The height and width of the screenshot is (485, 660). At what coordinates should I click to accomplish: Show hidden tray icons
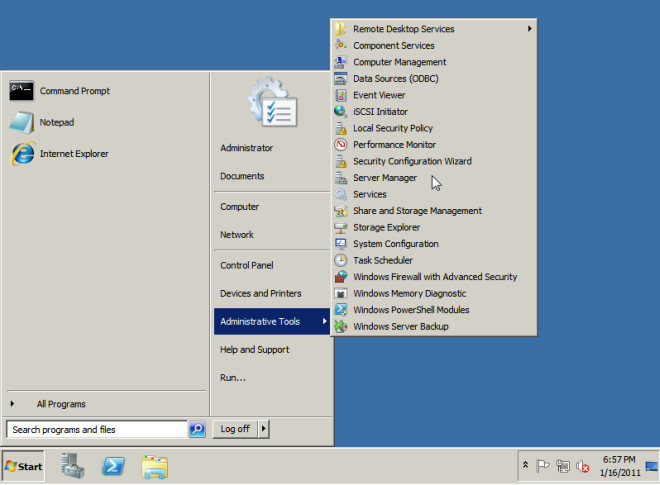525,465
